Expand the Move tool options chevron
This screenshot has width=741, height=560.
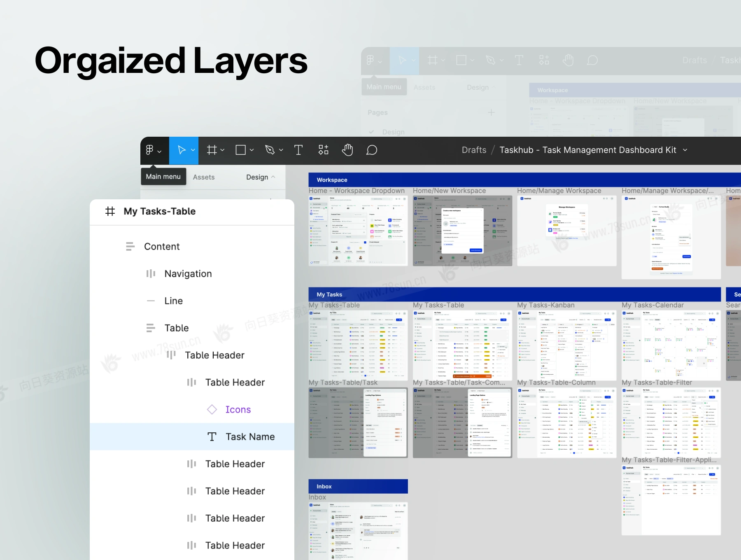193,150
